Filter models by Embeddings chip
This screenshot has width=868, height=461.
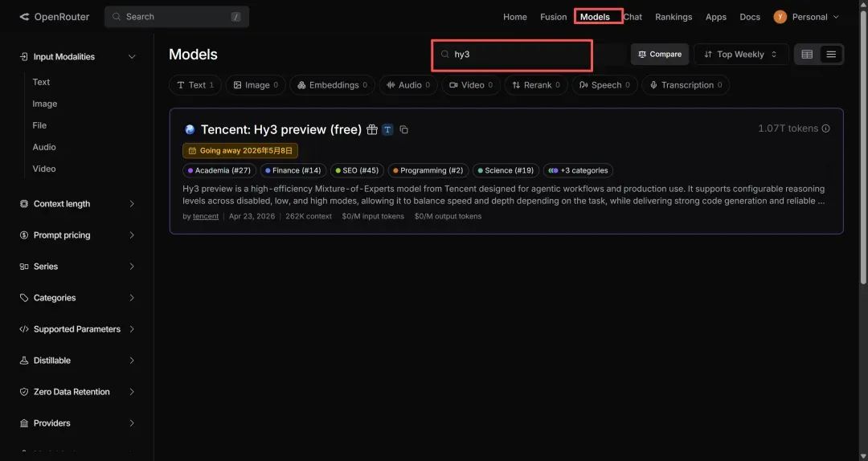(332, 85)
